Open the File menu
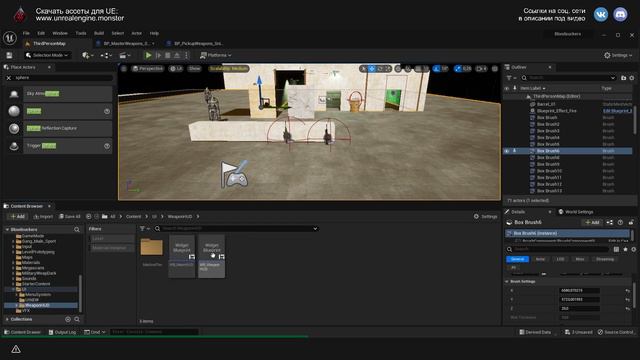 click(x=26, y=33)
